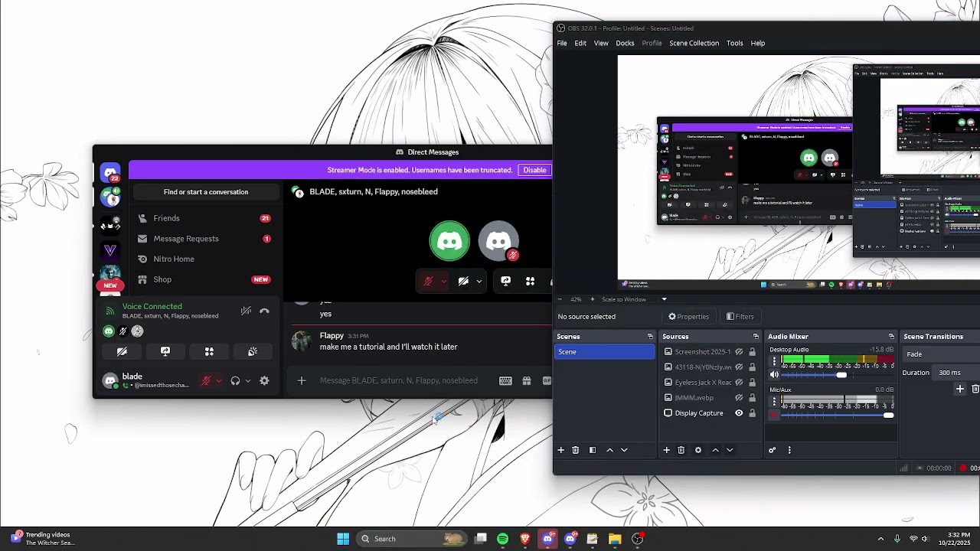Unmute the Mic/Aux channel
Screen dimensions: 980x551
(774, 415)
